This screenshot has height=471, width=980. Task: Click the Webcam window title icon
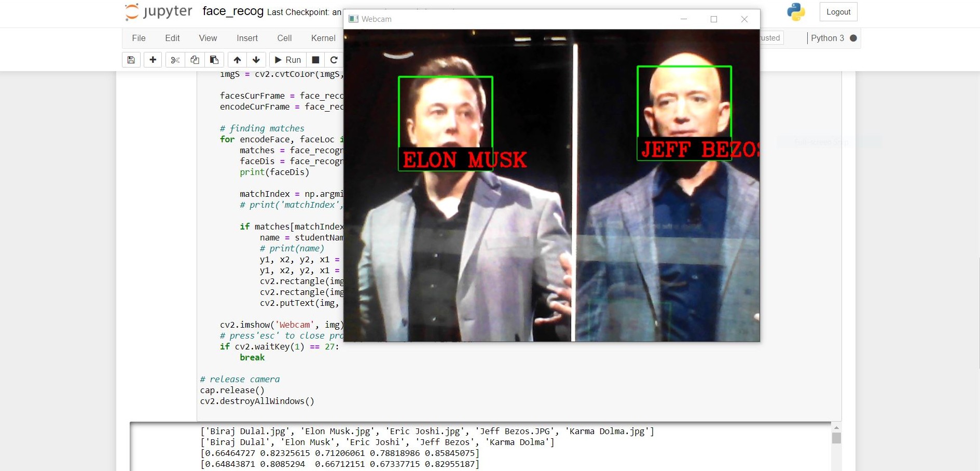[x=354, y=19]
